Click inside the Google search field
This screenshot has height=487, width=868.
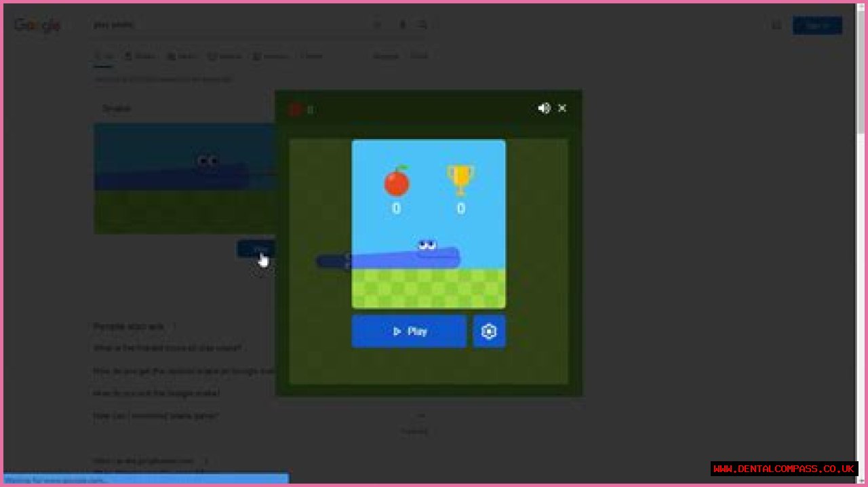[231, 25]
